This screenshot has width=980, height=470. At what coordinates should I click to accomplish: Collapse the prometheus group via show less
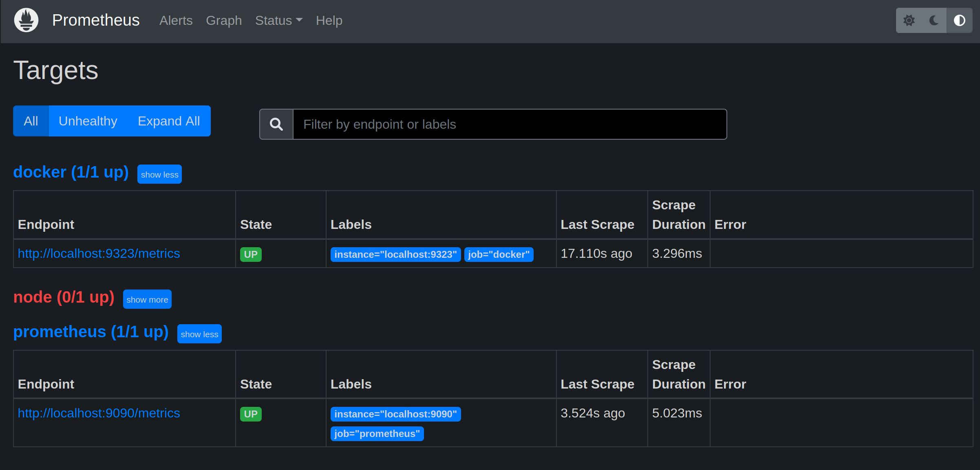pos(199,334)
